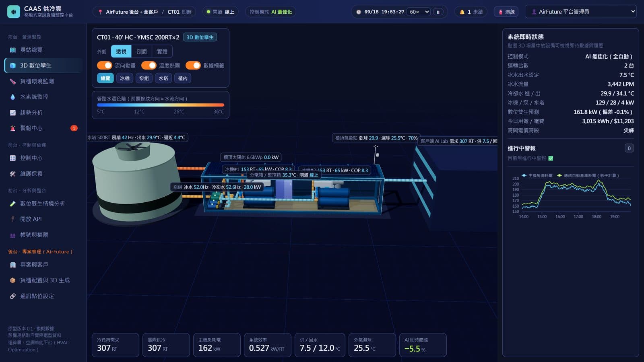Open 帳號與權限 users icon

(x=13, y=235)
